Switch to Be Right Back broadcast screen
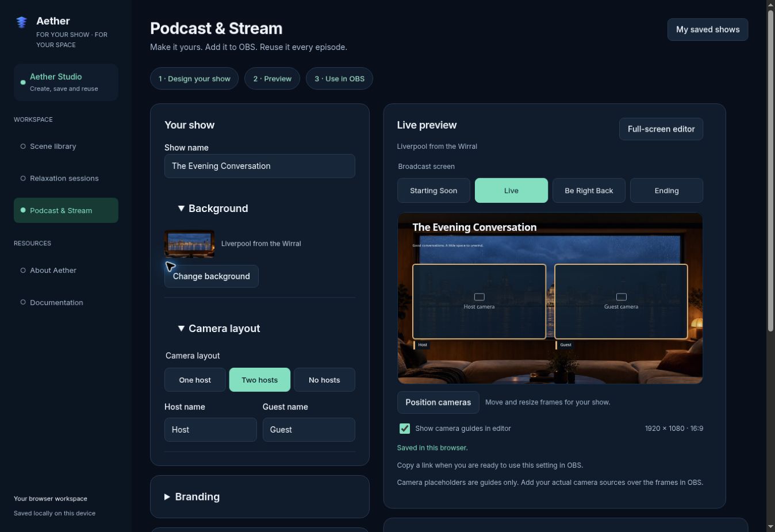 click(x=589, y=191)
